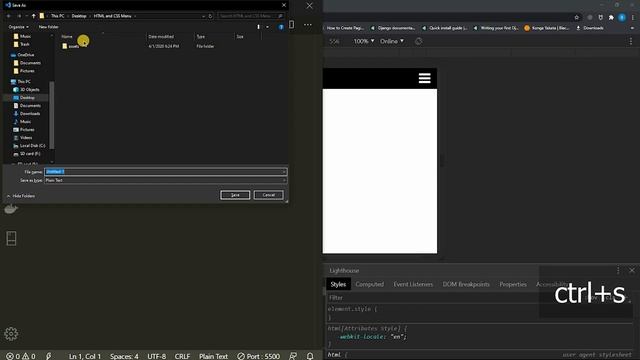Click the Cancel button in Save As dialog
This screenshot has height=360, width=640.
tap(268, 195)
